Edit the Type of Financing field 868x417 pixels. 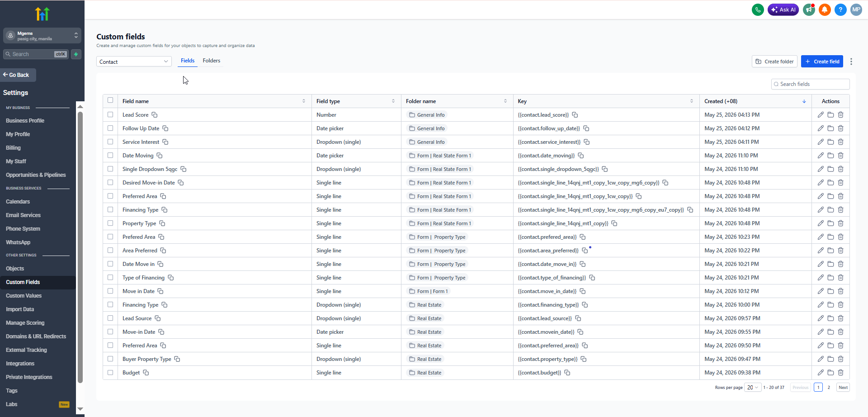point(821,278)
